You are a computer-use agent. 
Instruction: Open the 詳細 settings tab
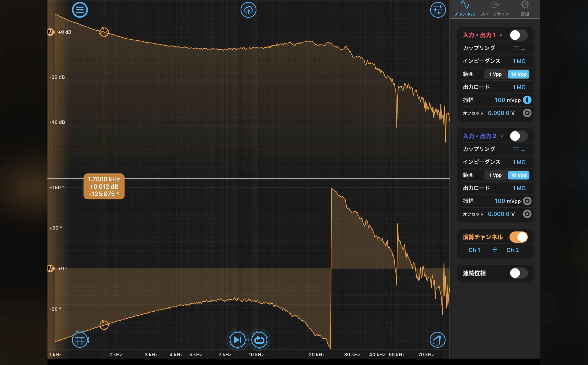tap(525, 9)
